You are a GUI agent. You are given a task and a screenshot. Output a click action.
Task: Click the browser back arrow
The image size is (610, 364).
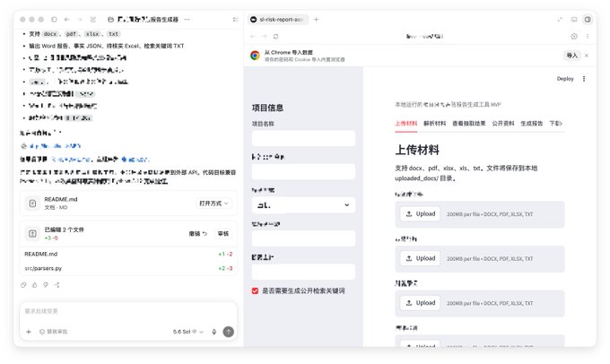[x=253, y=36]
